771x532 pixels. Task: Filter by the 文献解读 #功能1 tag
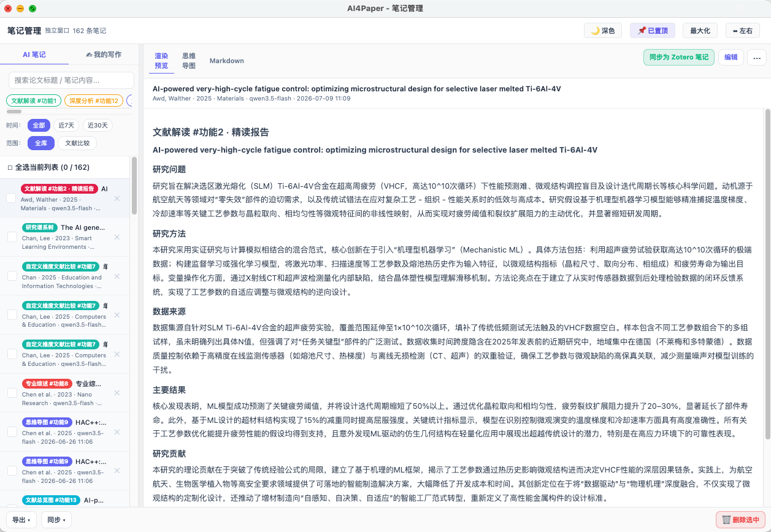point(34,101)
